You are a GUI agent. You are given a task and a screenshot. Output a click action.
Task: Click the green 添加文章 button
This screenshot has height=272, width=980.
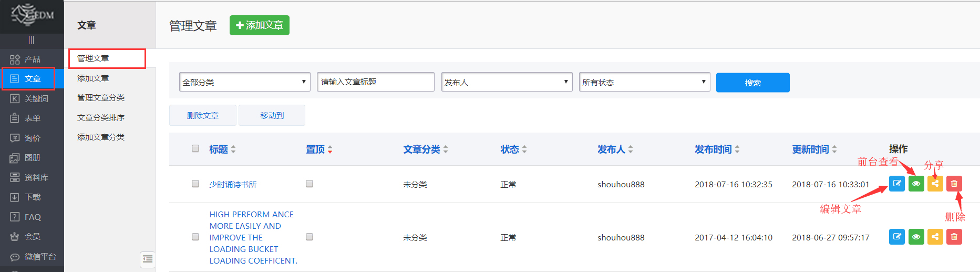[x=260, y=25]
